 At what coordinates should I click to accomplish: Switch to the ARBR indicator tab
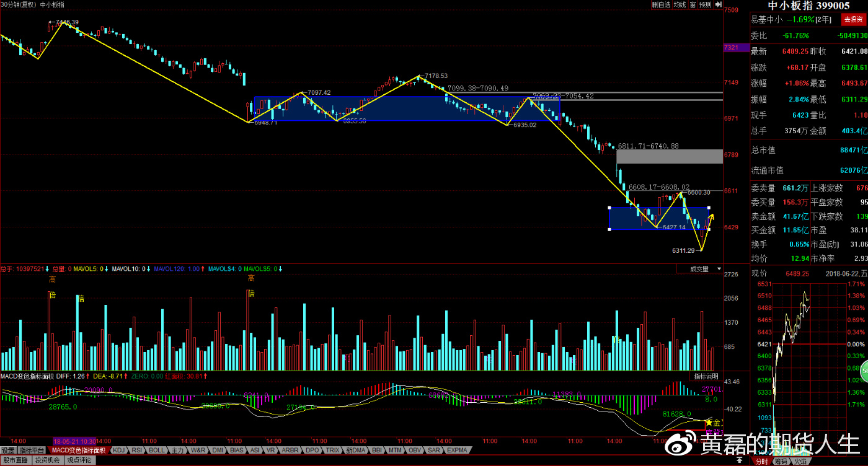[x=291, y=450]
